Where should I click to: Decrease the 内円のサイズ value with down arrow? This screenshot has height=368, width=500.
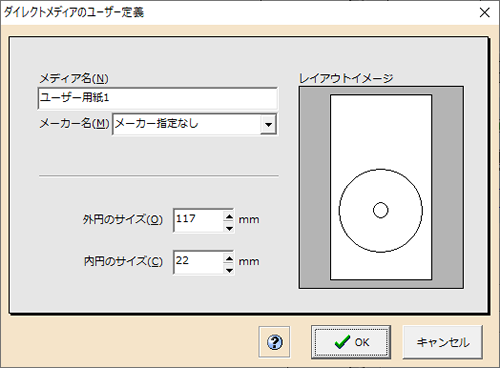coord(229,270)
